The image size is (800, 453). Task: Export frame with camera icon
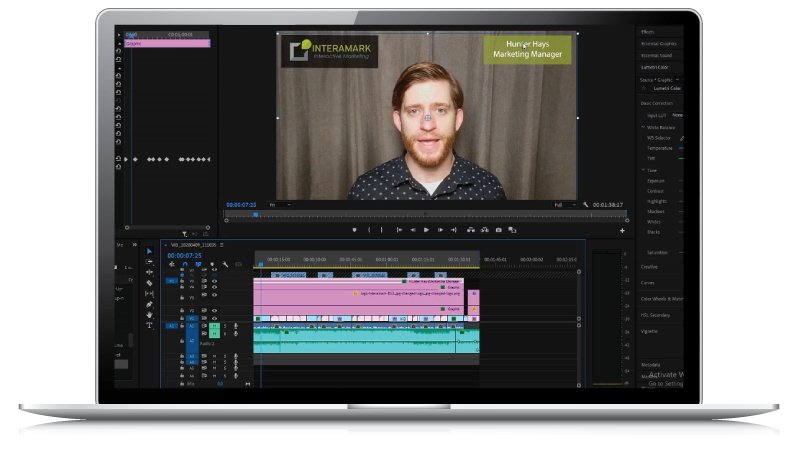[498, 230]
